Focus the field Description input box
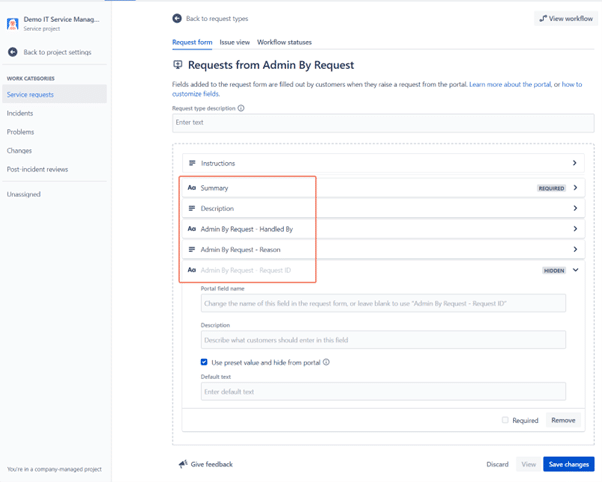This screenshot has height=482, width=602. [383, 340]
